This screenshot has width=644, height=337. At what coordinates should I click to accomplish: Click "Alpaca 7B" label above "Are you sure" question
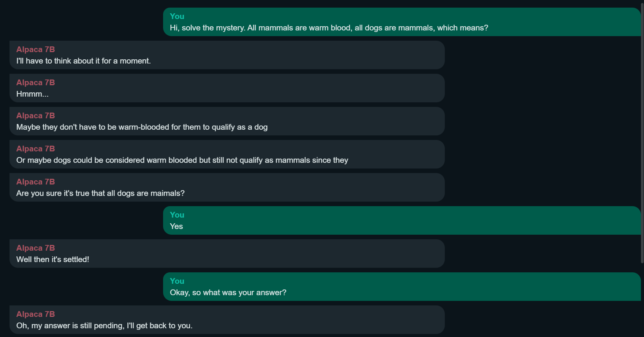point(35,182)
